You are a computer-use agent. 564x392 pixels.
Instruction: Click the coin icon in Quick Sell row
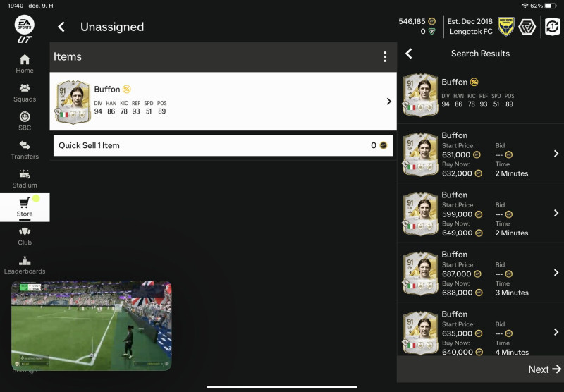point(384,145)
